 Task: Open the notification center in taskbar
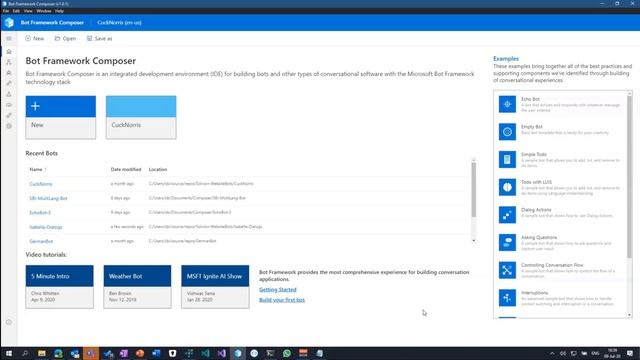point(630,353)
